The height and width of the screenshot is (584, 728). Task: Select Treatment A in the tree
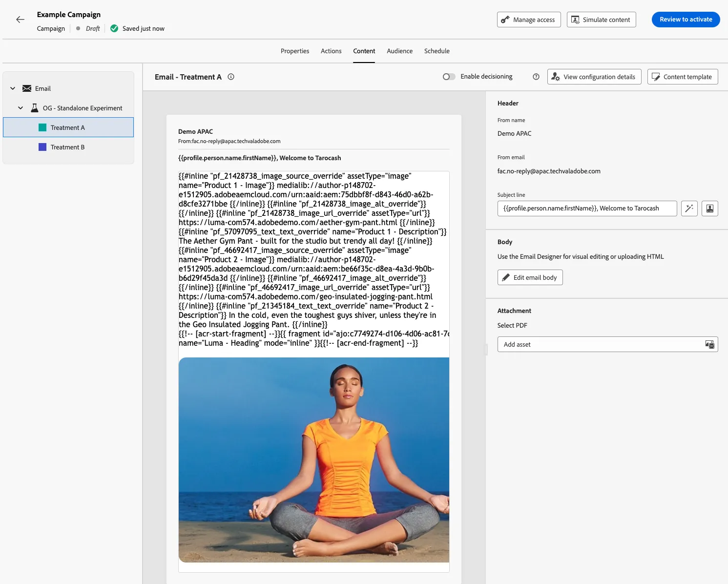[68, 127]
